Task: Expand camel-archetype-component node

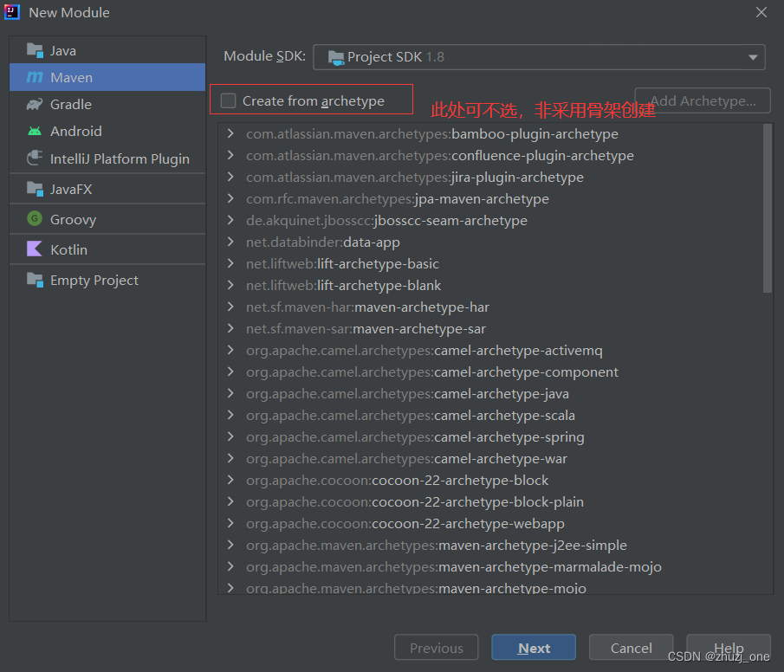Action: click(x=230, y=372)
